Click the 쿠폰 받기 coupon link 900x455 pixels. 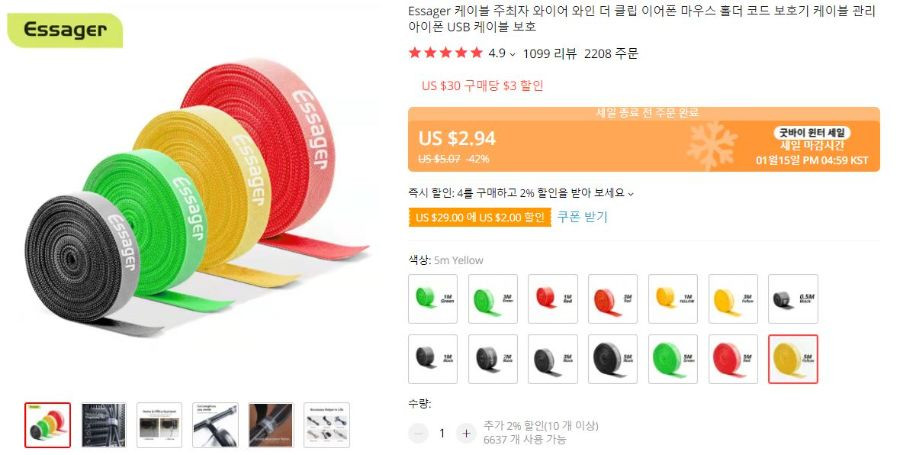[x=582, y=217]
